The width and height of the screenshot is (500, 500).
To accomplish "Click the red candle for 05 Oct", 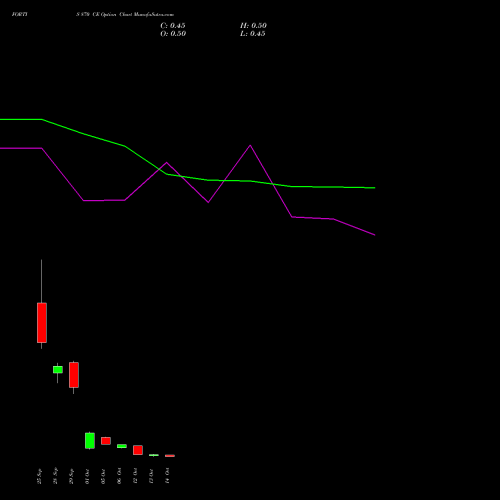I will (106, 441).
